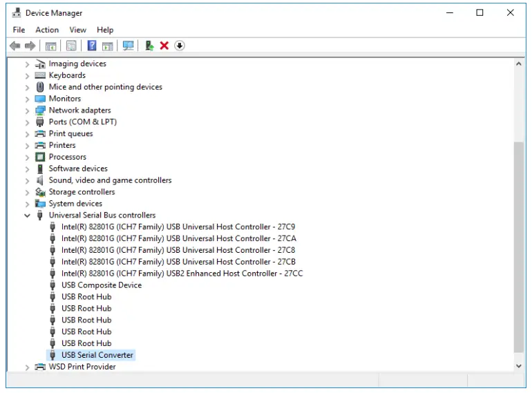Expand the Storage controllers node
The width and height of the screenshot is (532, 393).
[27, 192]
